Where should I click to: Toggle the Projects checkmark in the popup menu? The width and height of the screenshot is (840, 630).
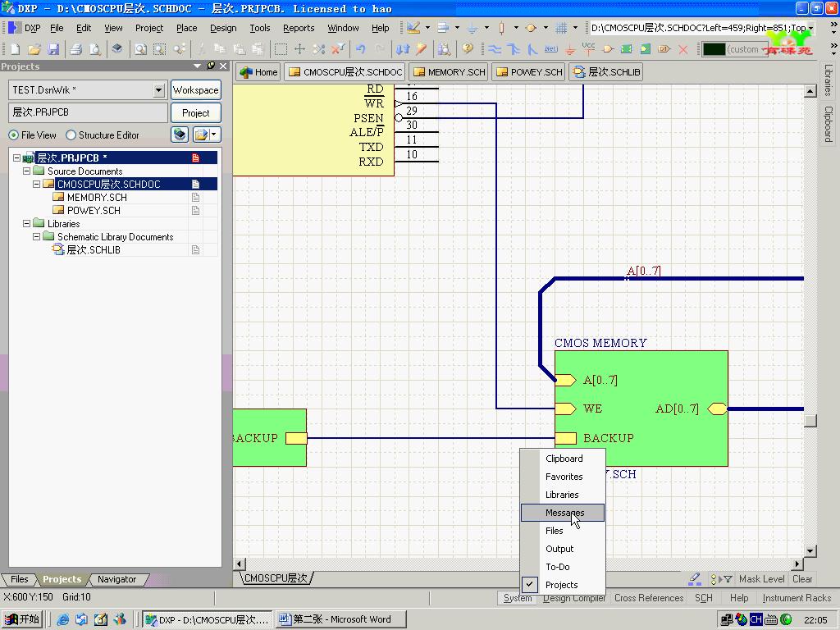coord(530,584)
